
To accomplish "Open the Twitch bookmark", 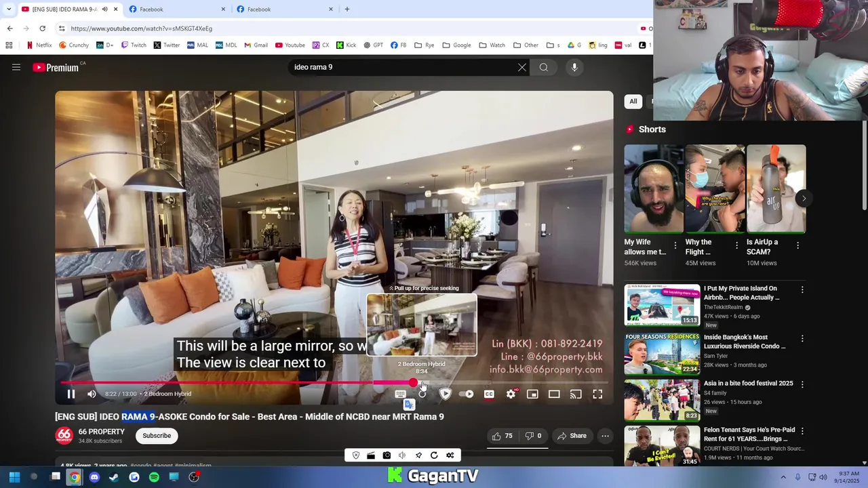I will [134, 45].
